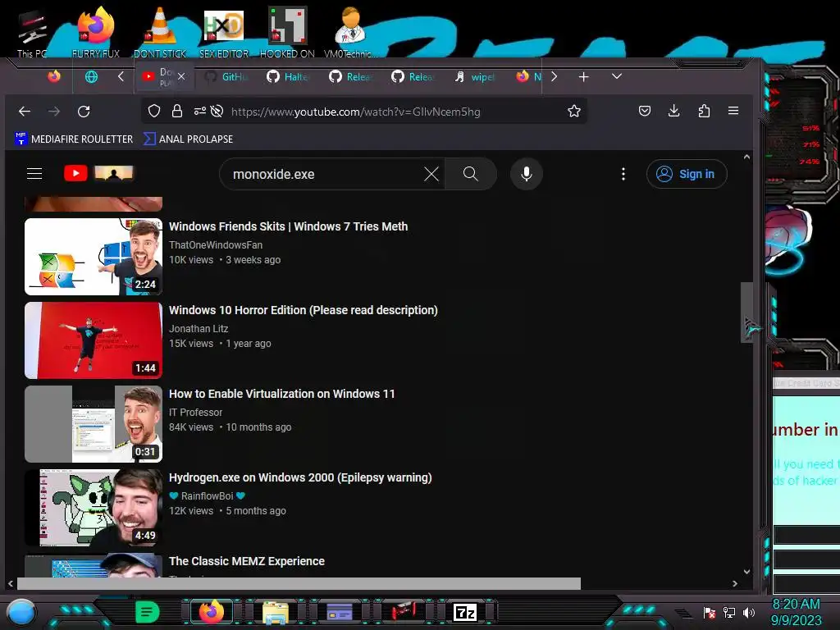
Task: Click the blocked autoplay icon in address bar
Action: point(217,111)
